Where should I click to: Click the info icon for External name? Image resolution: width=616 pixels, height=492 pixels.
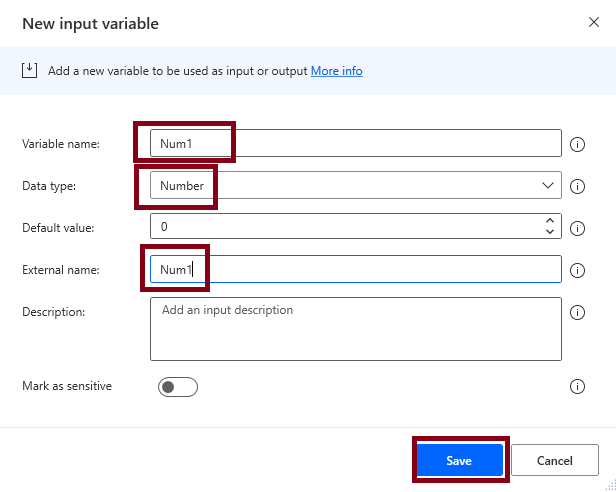tap(577, 270)
